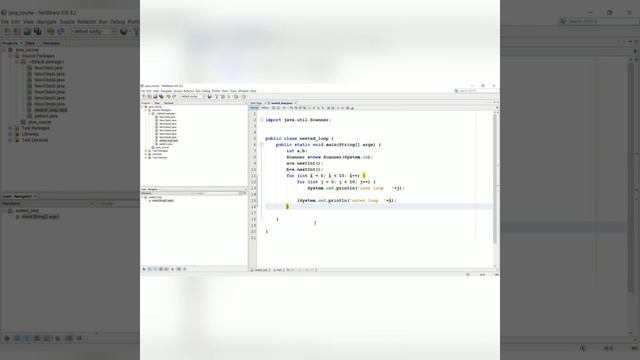Image resolution: width=640 pixels, height=360 pixels.
Task: Collapse the Source Packages node in the front window
Action: click(146, 110)
